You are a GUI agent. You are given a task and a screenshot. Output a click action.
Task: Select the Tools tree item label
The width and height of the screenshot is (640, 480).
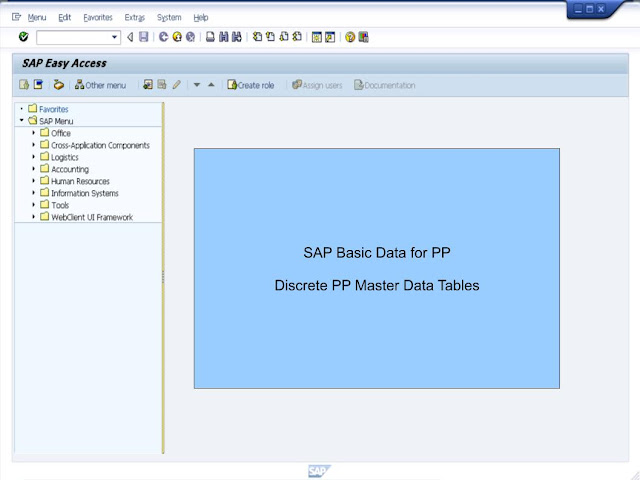click(60, 205)
